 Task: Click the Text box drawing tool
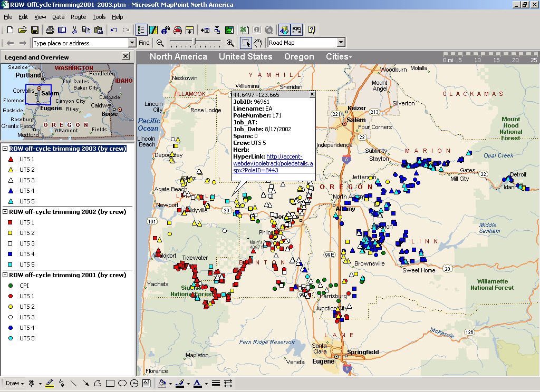147,384
